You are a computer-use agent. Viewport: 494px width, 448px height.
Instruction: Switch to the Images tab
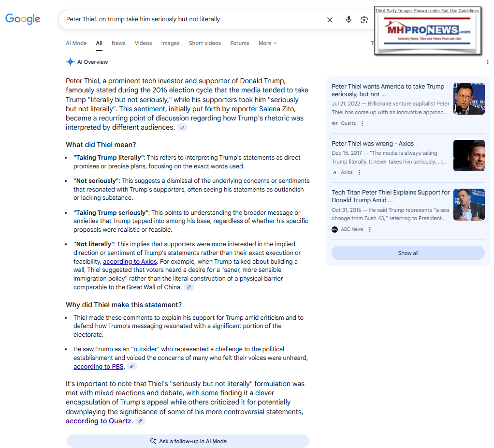click(x=171, y=43)
